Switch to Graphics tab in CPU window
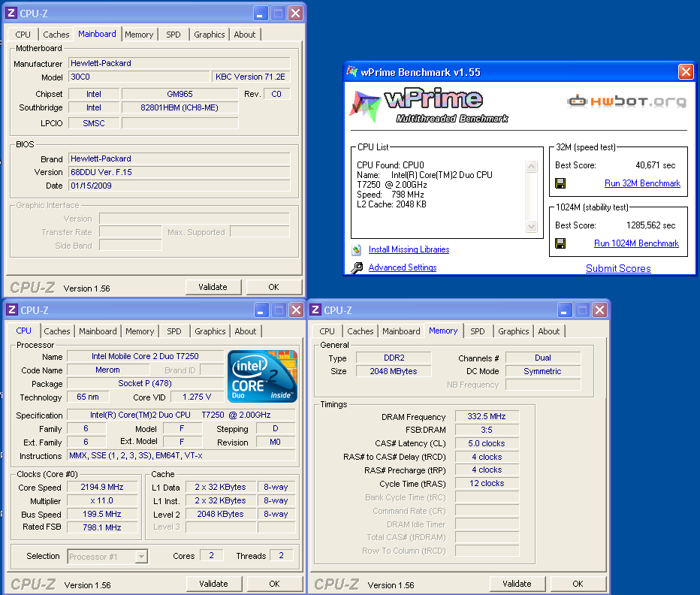 [210, 331]
